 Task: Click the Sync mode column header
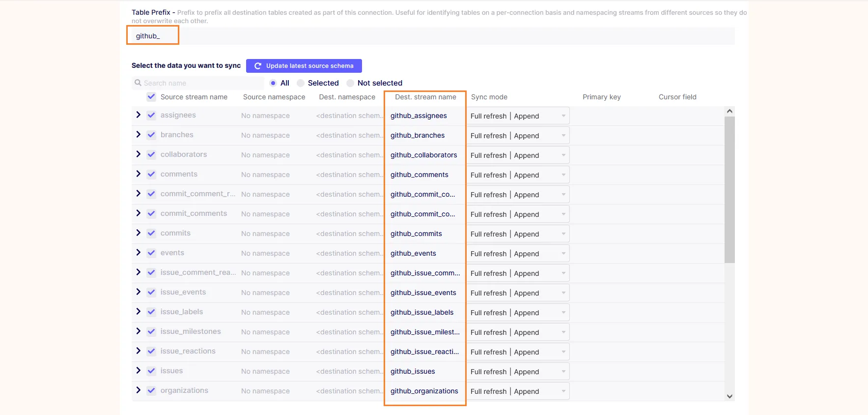point(489,97)
